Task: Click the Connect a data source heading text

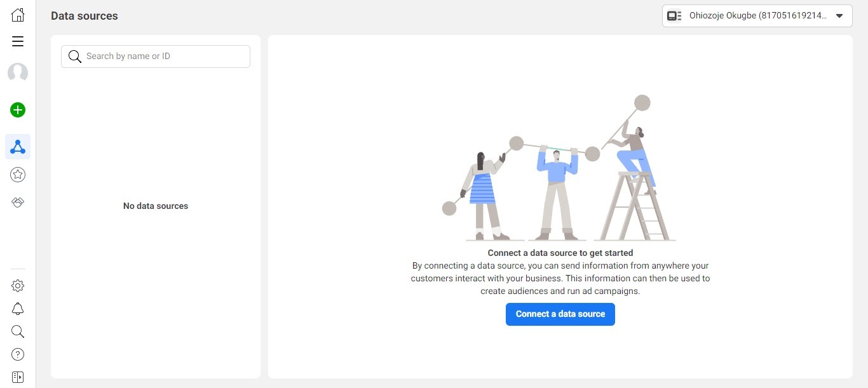Action: (x=560, y=253)
